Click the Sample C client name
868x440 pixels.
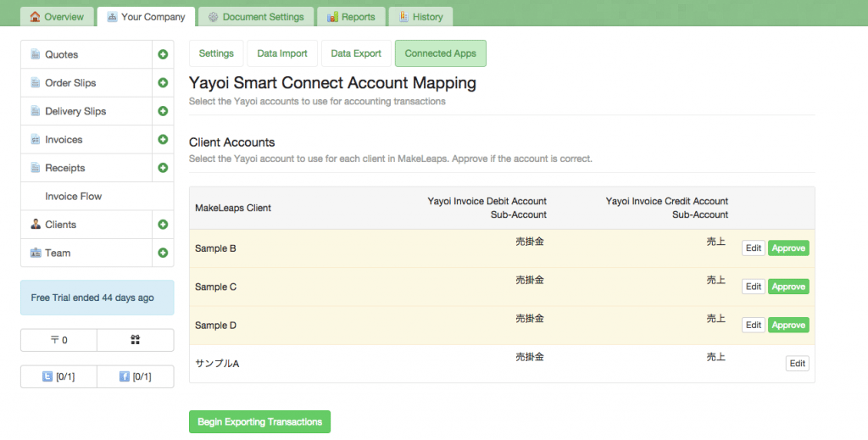[x=215, y=287]
